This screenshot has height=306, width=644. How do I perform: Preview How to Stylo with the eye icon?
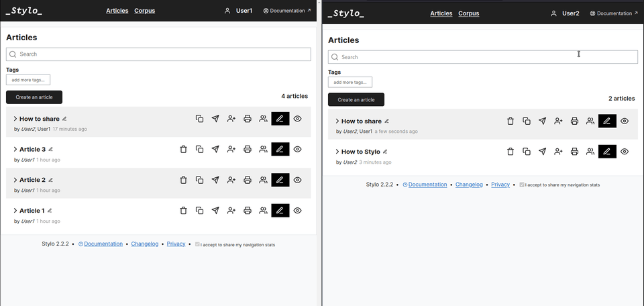click(x=625, y=152)
